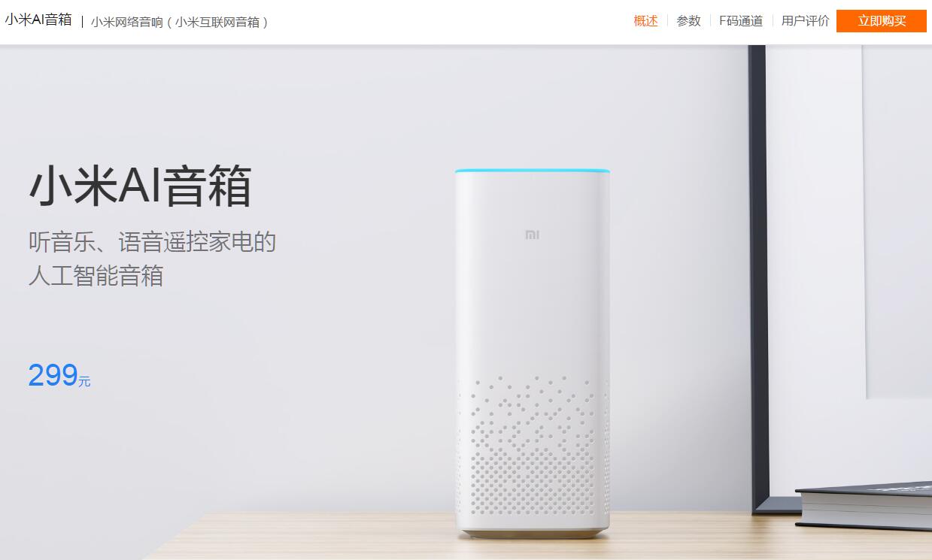932x560 pixels.
Task: Click the black picture frame edge
Action: pyautogui.click(x=758, y=278)
